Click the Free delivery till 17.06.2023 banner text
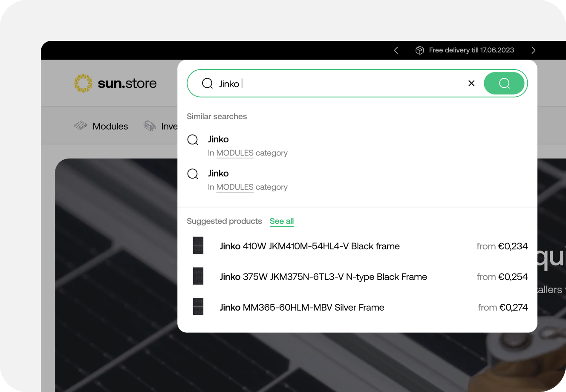 click(x=471, y=50)
